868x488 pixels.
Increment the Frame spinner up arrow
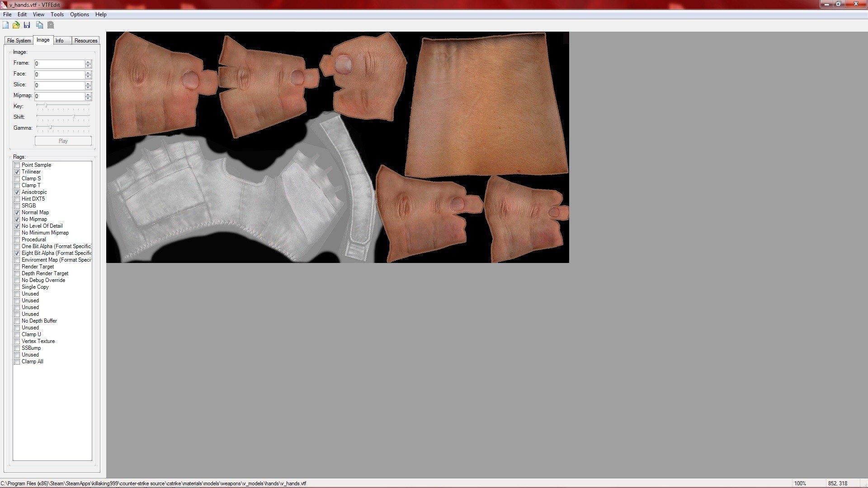click(x=88, y=62)
